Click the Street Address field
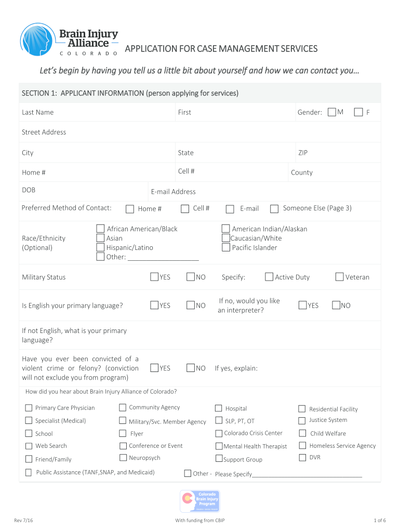 pos(208,132)
